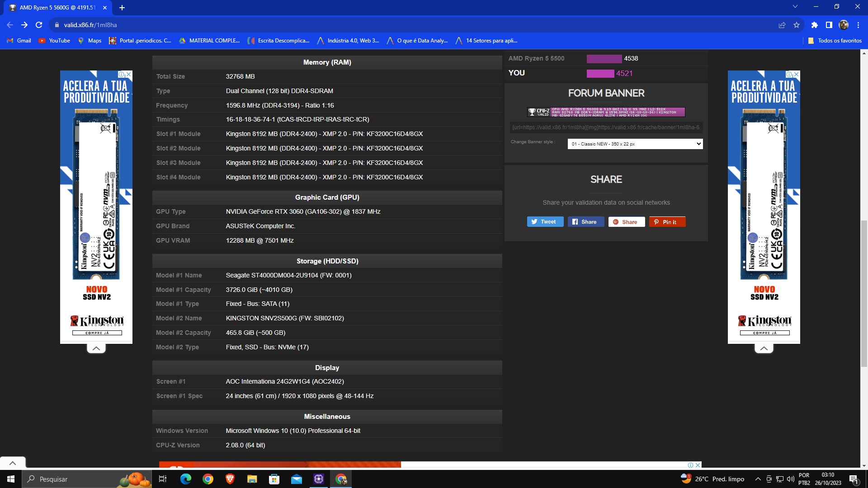
Task: Open the volume tray icon
Action: coord(791,479)
